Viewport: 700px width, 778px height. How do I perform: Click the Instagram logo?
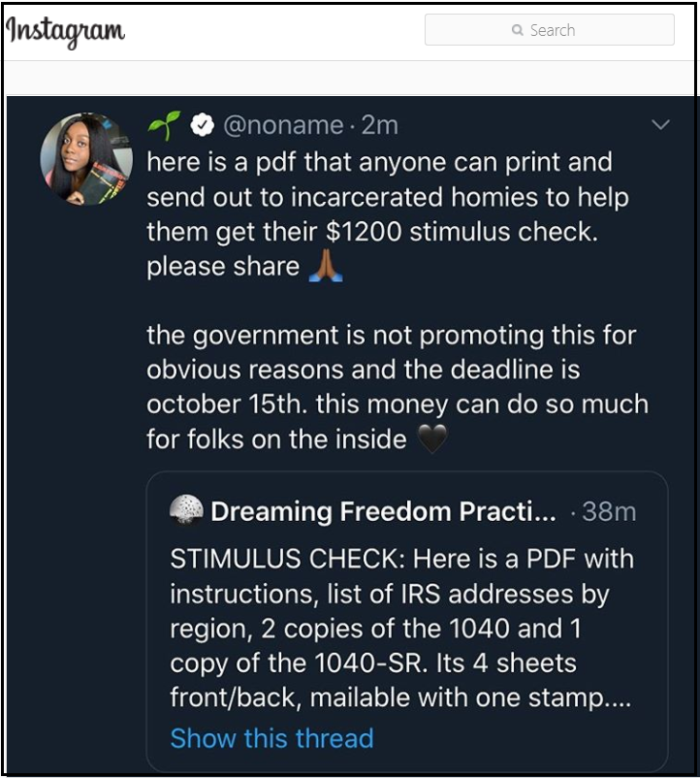[65, 31]
